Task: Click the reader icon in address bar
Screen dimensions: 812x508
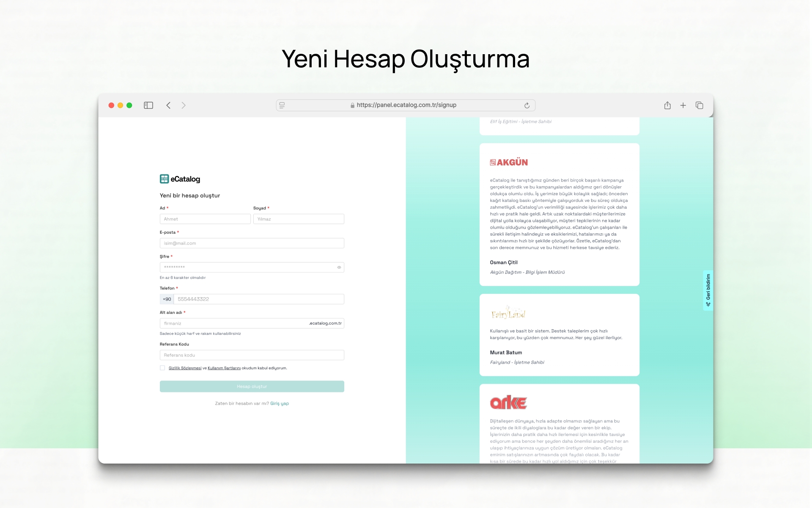Action: 282,105
